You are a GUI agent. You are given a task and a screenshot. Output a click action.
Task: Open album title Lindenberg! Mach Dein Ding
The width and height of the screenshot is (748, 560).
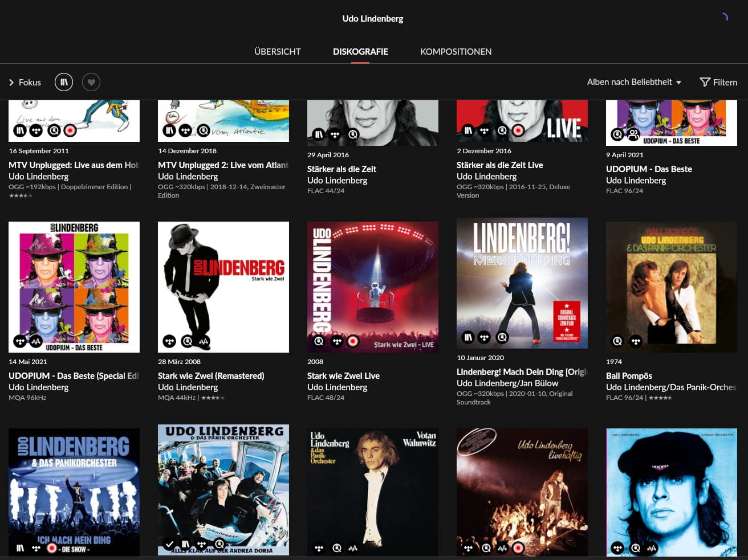click(x=522, y=371)
